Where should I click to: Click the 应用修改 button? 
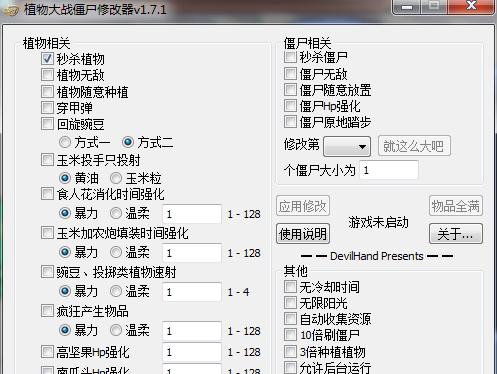(x=303, y=206)
